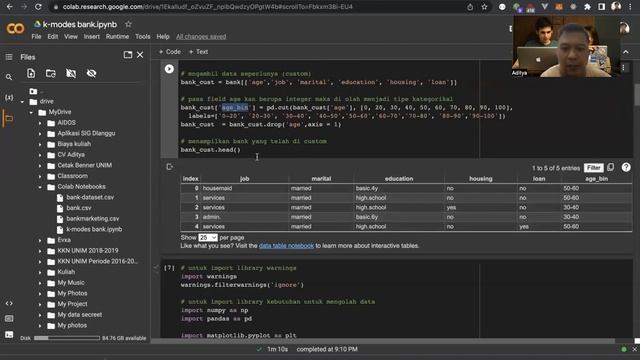Click All changes saved link
640x360 pixels.
(x=201, y=37)
